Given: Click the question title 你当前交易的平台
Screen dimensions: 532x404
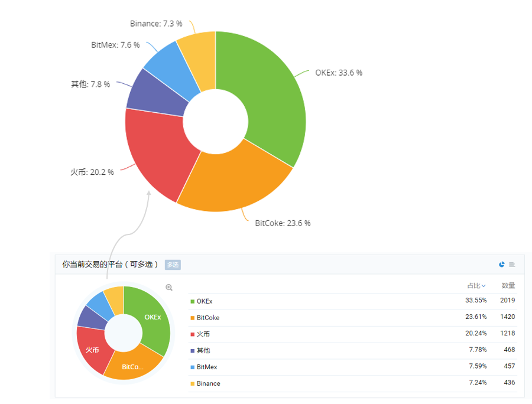Looking at the screenshot, I should (x=92, y=265).
